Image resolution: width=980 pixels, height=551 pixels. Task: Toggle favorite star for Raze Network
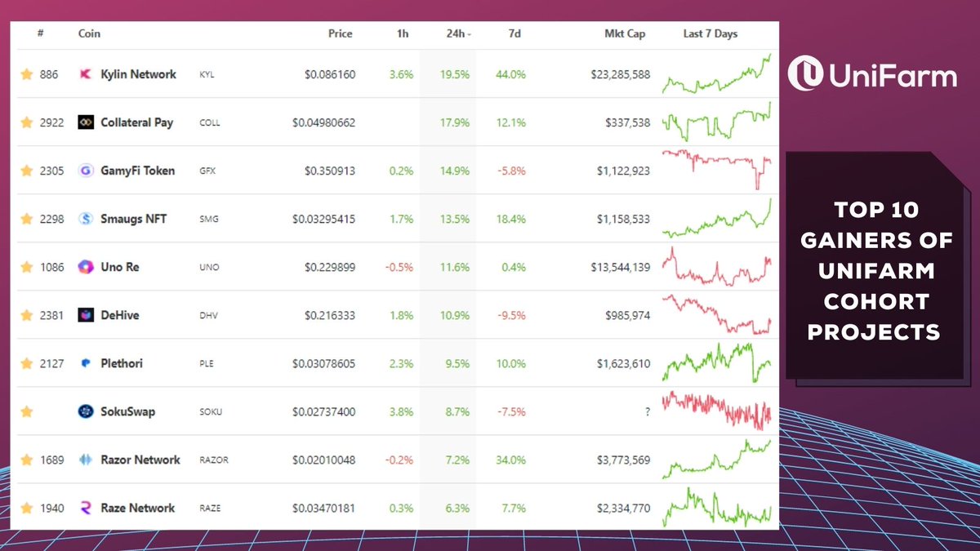pyautogui.click(x=27, y=508)
